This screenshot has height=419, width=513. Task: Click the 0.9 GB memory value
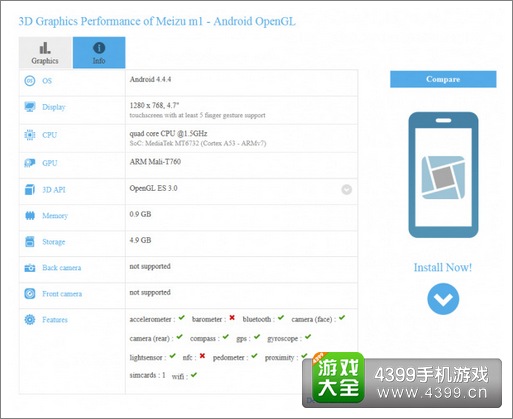pos(140,214)
